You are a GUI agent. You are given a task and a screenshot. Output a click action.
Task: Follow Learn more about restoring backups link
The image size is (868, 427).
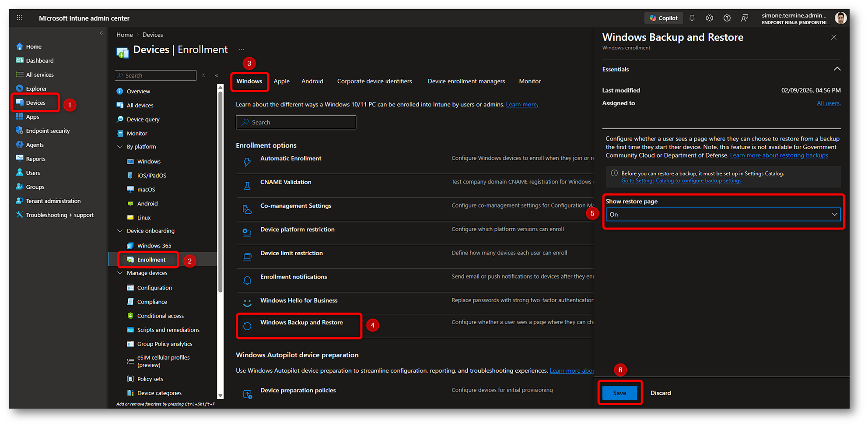779,155
